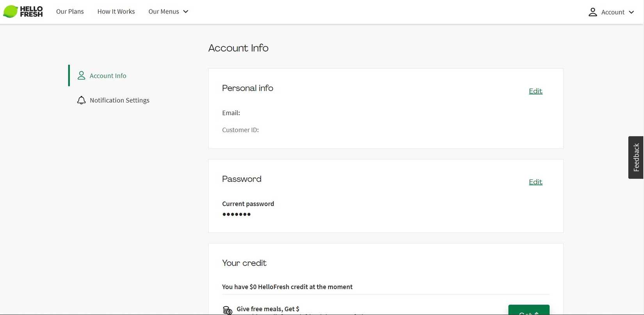The height and width of the screenshot is (315, 644).
Task: Select Account Info in the sidebar
Action: coord(108,76)
